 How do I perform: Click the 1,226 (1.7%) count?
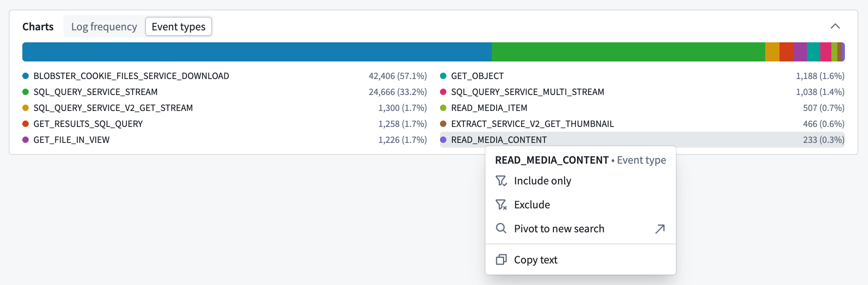(x=403, y=140)
